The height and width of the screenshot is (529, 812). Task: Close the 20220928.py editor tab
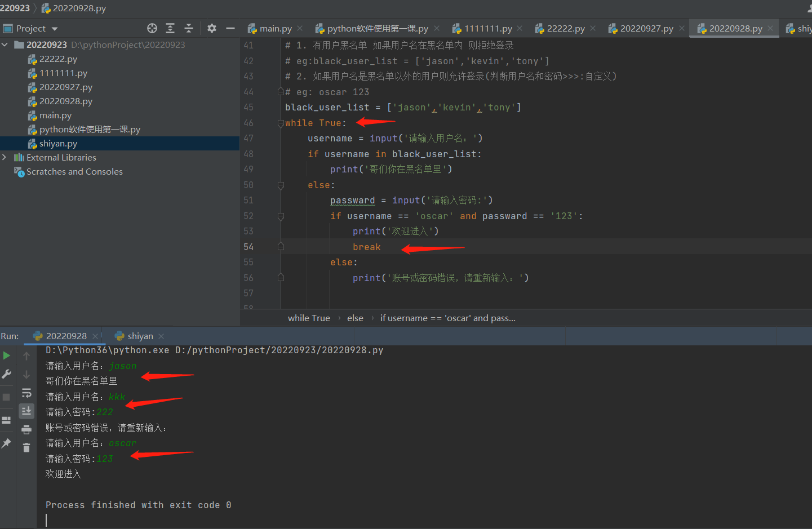tap(771, 28)
